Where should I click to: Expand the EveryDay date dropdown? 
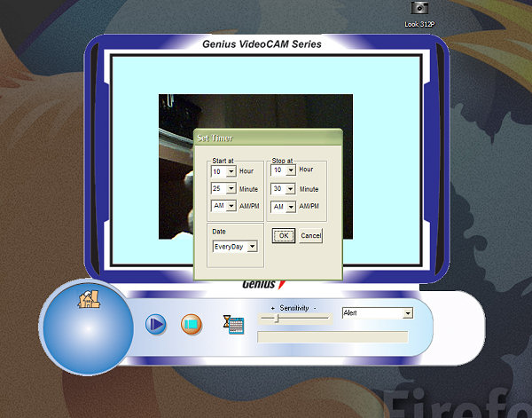coord(252,247)
